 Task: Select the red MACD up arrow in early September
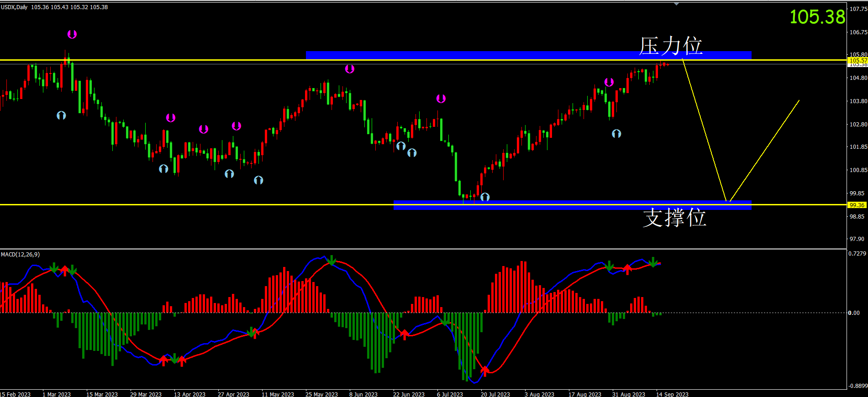[627, 269]
